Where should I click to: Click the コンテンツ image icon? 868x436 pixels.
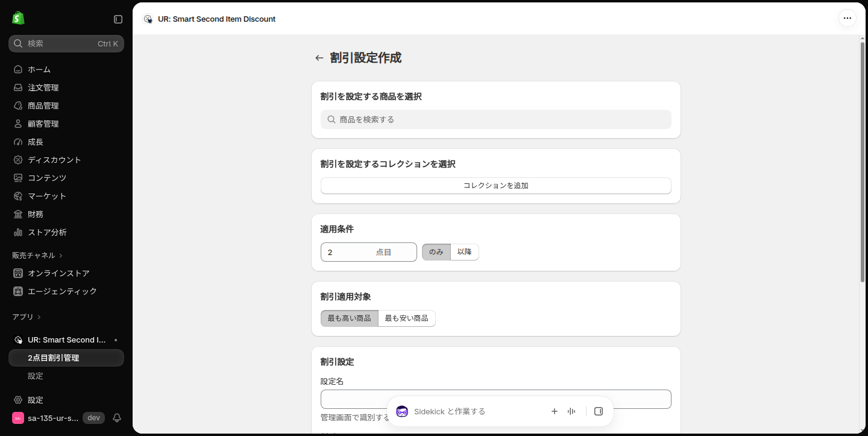coord(18,178)
